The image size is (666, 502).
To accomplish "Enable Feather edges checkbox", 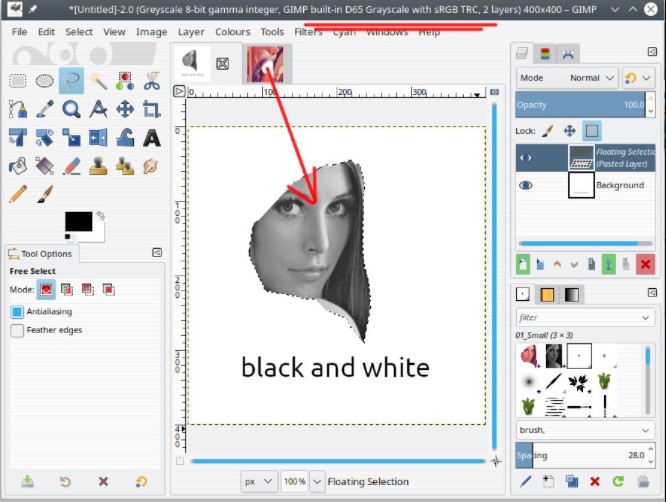I will (17, 330).
